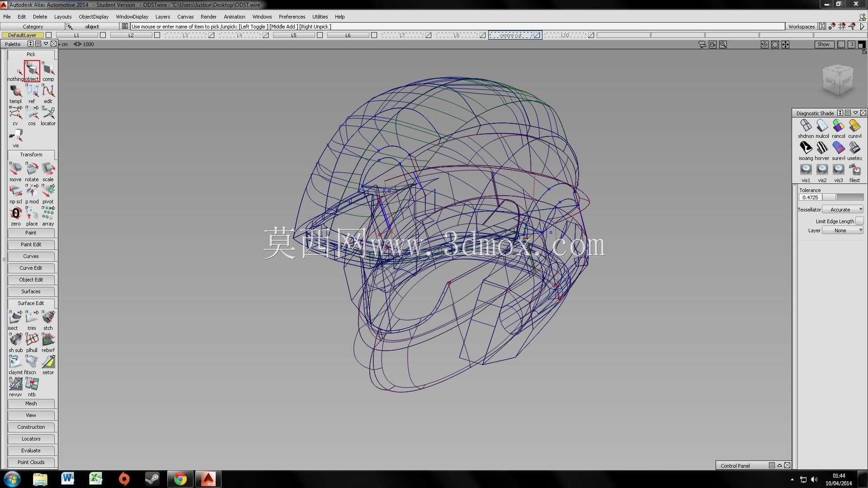Open the Render menu

208,17
